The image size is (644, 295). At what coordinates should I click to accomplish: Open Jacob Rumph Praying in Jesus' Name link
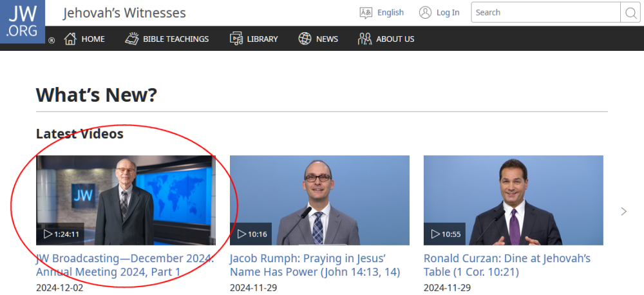314,265
